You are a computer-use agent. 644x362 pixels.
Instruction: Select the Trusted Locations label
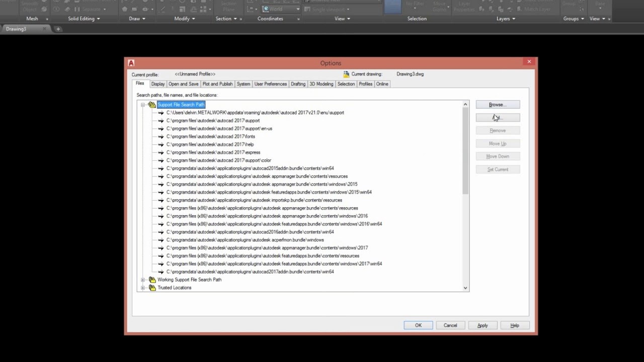pos(175,288)
